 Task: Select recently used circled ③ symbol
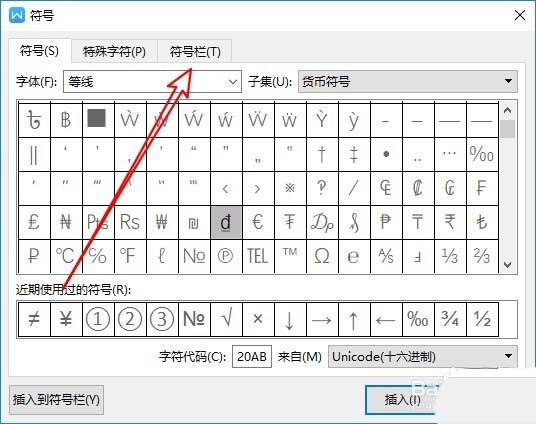(162, 319)
